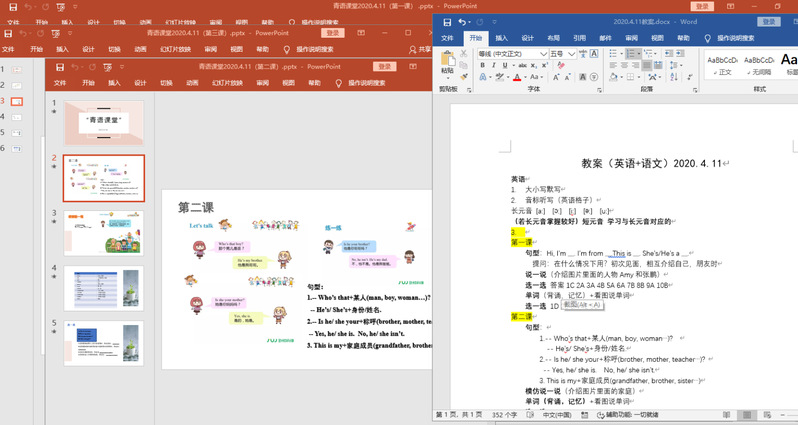Click the lightbulb Tell Me icon in Word

(x=707, y=38)
